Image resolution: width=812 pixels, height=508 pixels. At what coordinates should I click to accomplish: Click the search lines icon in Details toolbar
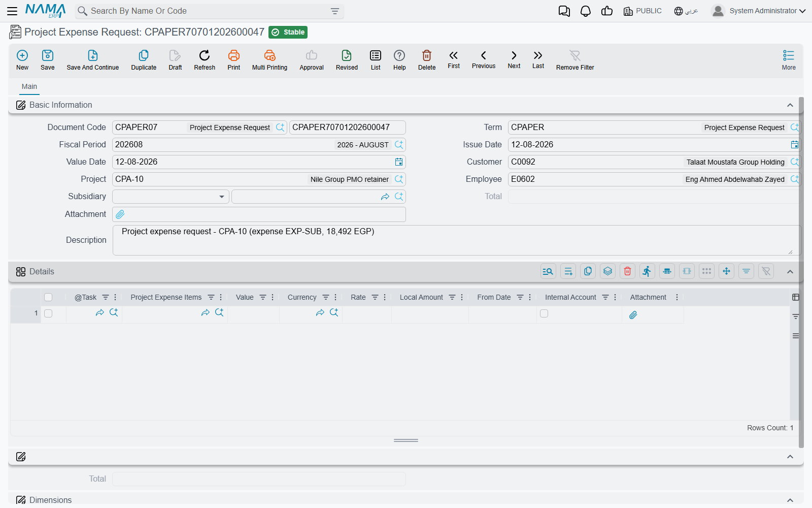(x=548, y=271)
